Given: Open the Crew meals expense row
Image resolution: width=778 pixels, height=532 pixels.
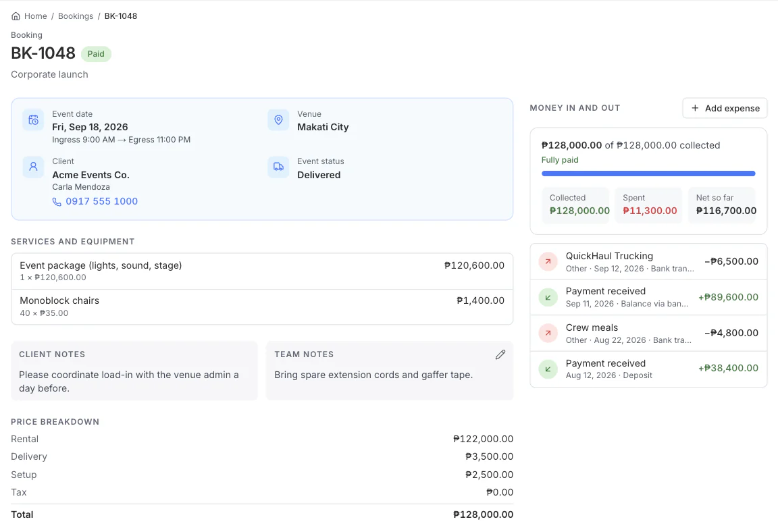Looking at the screenshot, I should point(648,334).
